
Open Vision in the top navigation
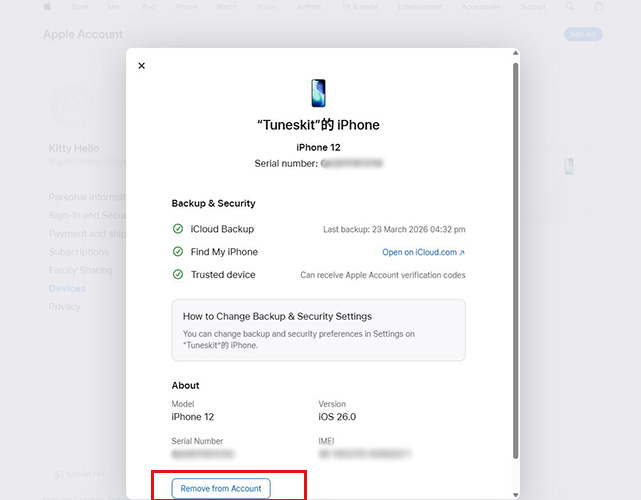pos(267,7)
